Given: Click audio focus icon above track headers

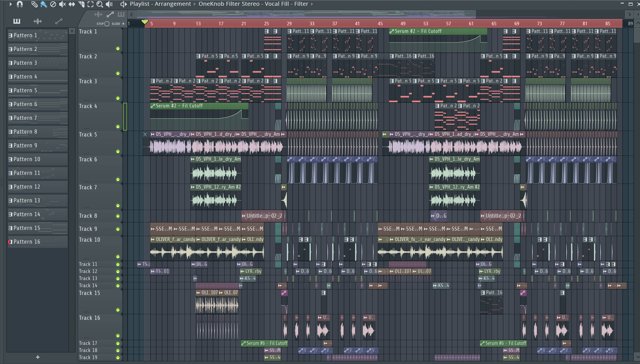Looking at the screenshot, I should 98,14.
